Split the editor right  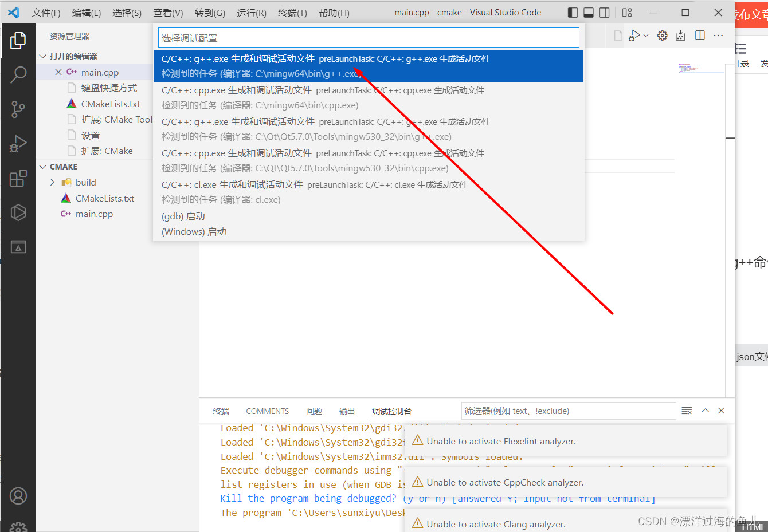tap(700, 36)
